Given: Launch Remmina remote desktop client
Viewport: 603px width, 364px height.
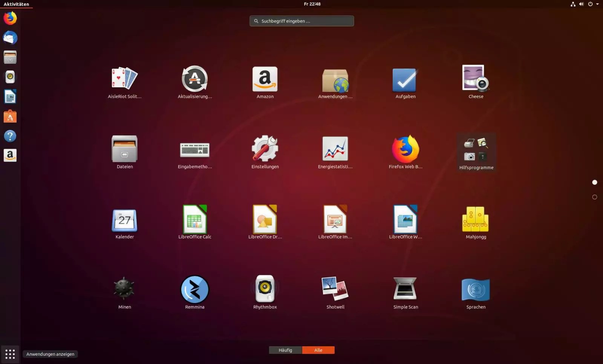Looking at the screenshot, I should coord(195,293).
